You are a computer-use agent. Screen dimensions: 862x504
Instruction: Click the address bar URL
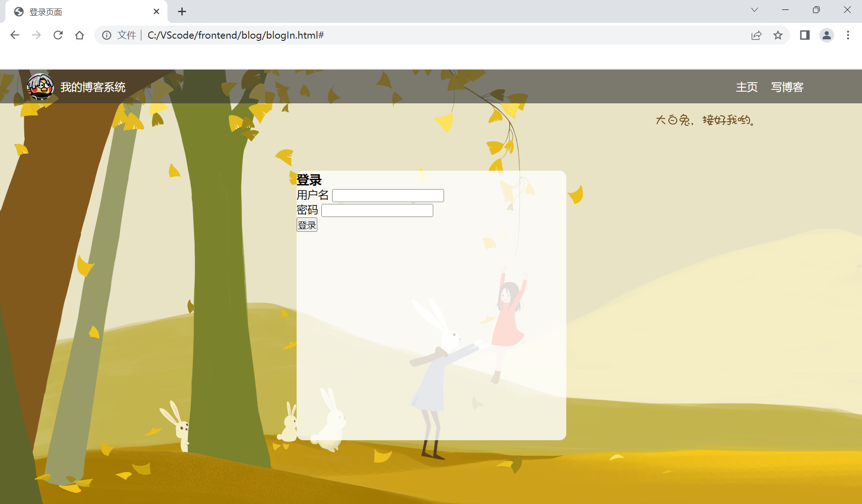pyautogui.click(x=235, y=35)
